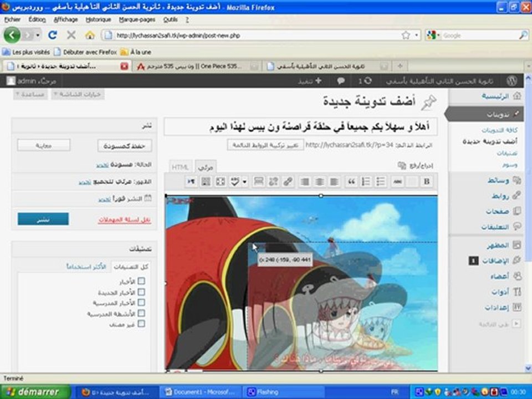Close the first tab أضف تدوينة جديدة
532x399 pixels.
pos(124,66)
